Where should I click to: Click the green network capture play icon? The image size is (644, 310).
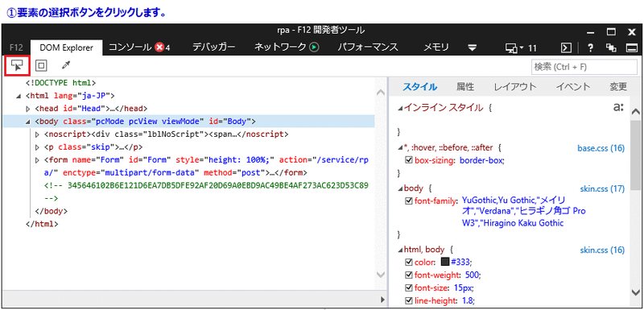click(x=314, y=48)
